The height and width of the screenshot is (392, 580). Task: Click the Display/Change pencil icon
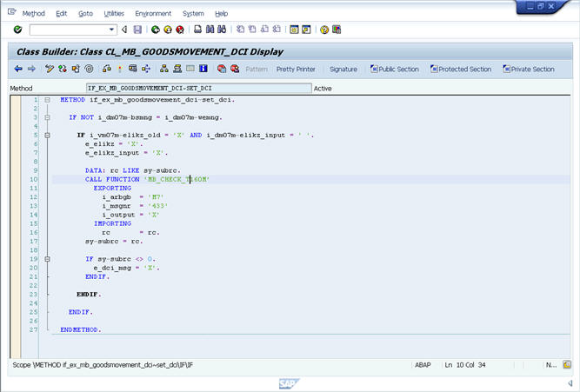point(50,69)
